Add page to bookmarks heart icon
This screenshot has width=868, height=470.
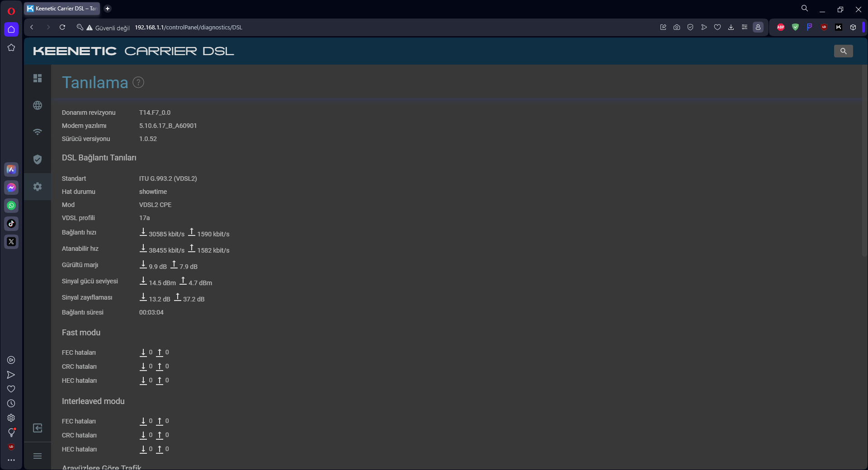click(717, 27)
